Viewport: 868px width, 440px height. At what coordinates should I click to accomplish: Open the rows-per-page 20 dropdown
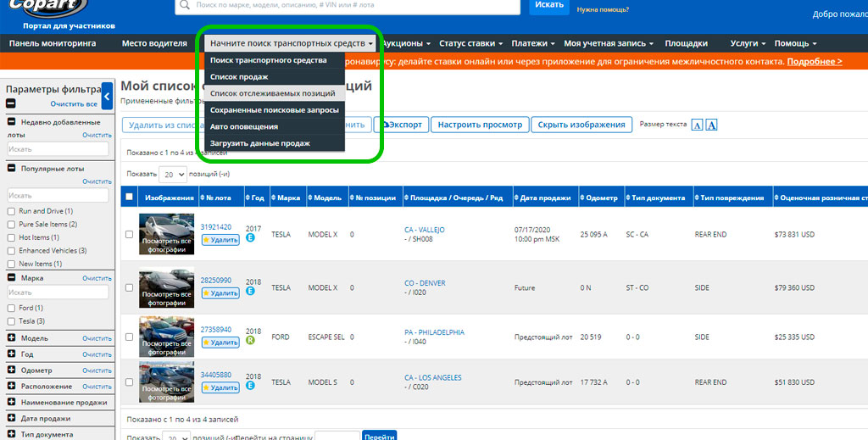pyautogui.click(x=173, y=175)
